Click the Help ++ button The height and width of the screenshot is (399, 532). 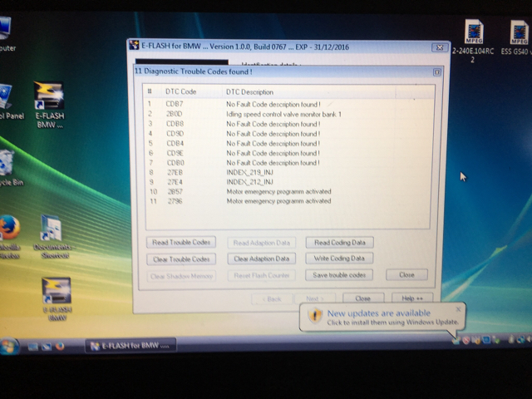pyautogui.click(x=412, y=298)
